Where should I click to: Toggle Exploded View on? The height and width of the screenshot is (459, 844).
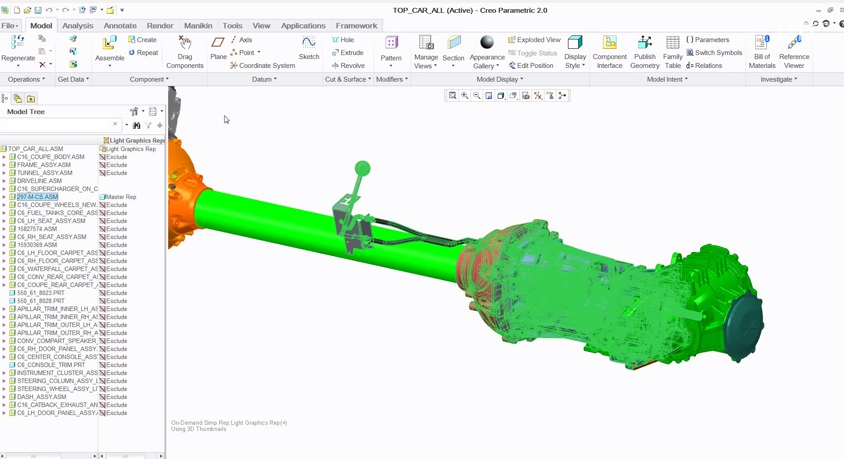(534, 40)
